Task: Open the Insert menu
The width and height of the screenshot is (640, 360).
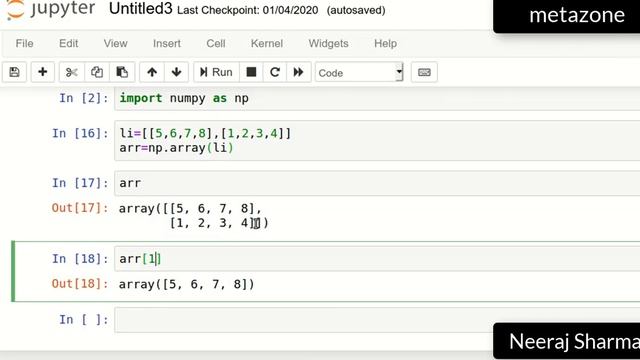Action: point(167,43)
